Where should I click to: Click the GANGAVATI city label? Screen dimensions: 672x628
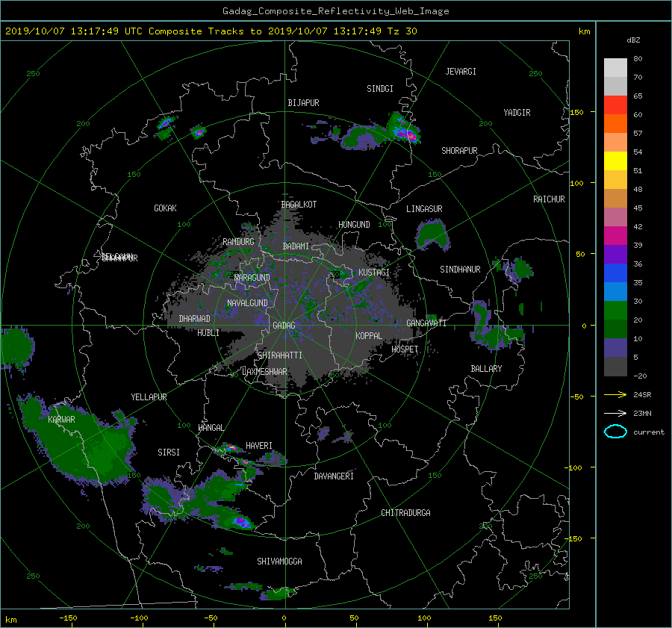click(426, 323)
